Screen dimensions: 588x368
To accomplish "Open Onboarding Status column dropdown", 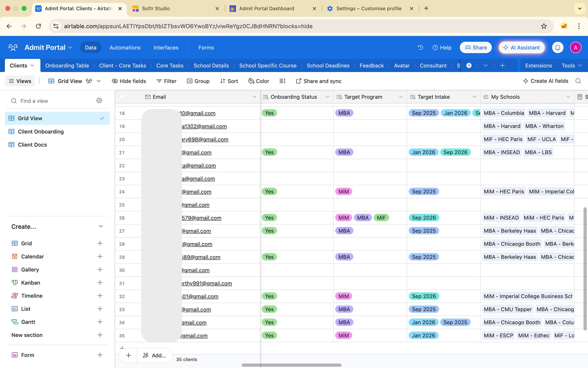I will (327, 97).
